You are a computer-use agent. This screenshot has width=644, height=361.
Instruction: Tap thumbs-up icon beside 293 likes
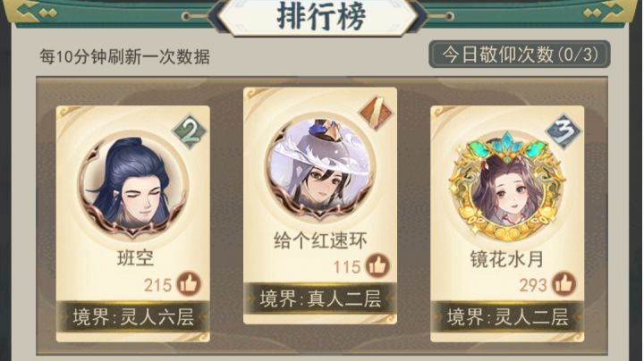[x=563, y=284]
